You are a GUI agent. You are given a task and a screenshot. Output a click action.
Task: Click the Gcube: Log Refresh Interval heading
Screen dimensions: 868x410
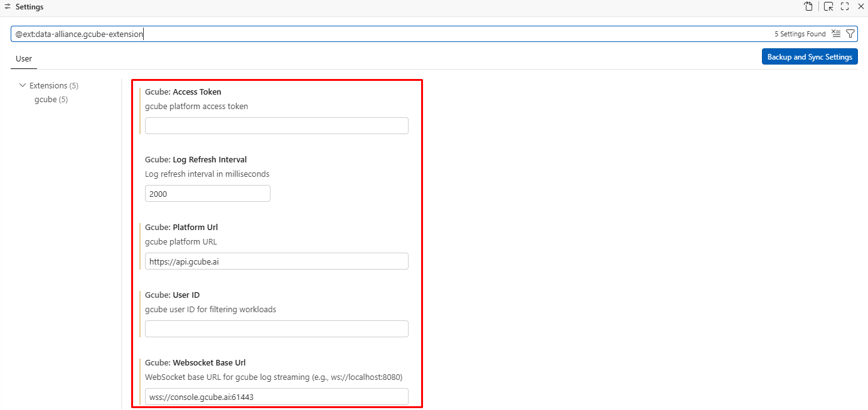196,160
